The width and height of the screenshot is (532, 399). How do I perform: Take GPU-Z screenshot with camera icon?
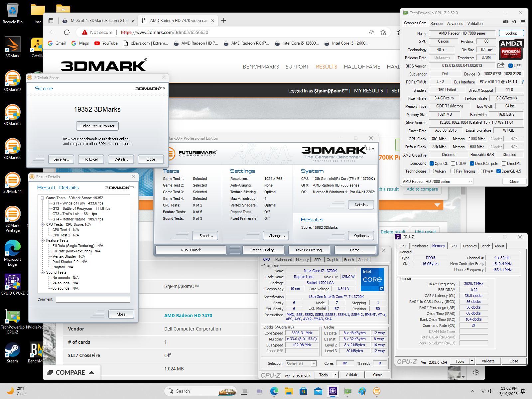pos(505,22)
